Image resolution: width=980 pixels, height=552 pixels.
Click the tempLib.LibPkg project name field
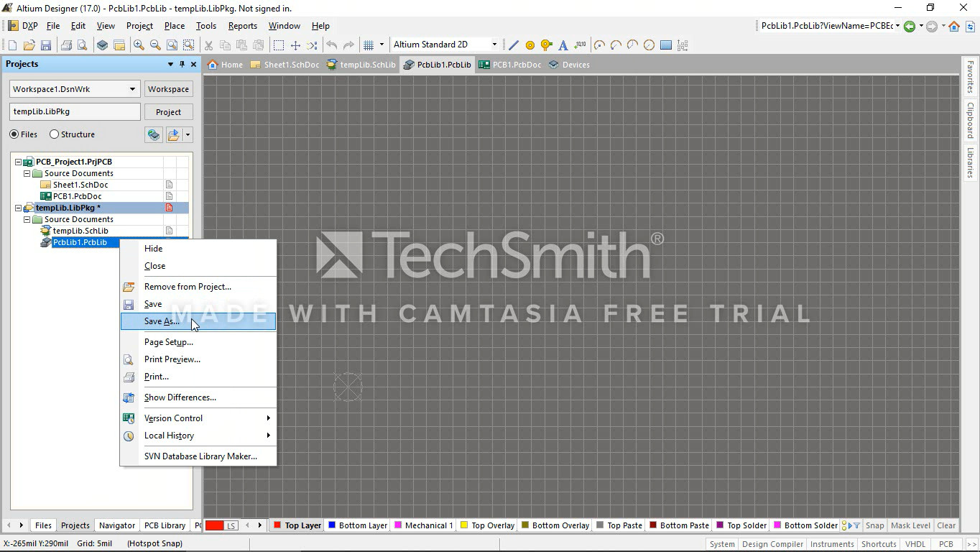pos(75,112)
